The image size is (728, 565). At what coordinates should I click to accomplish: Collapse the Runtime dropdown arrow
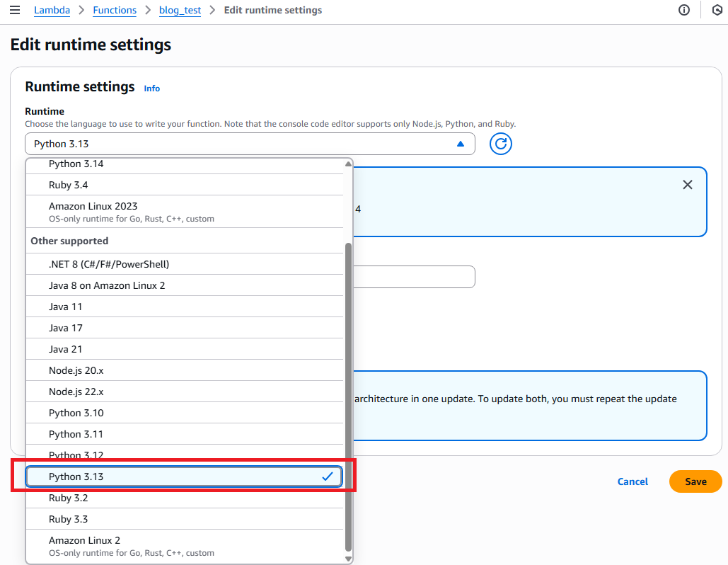[461, 144]
